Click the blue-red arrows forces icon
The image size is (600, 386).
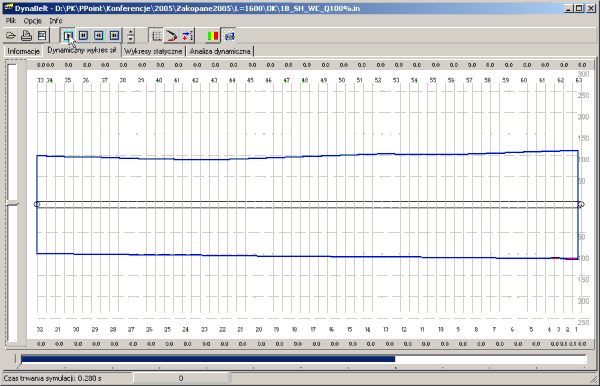pos(187,36)
